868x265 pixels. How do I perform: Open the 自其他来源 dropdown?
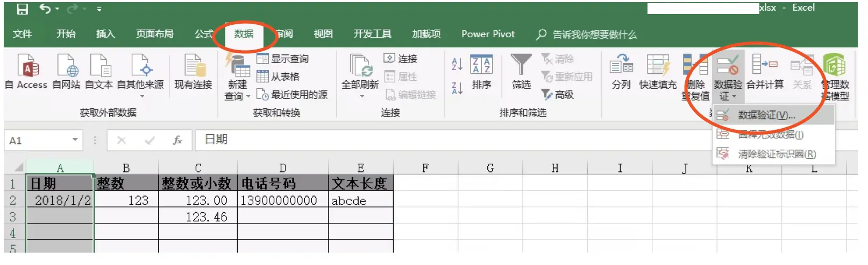pyautogui.click(x=140, y=75)
